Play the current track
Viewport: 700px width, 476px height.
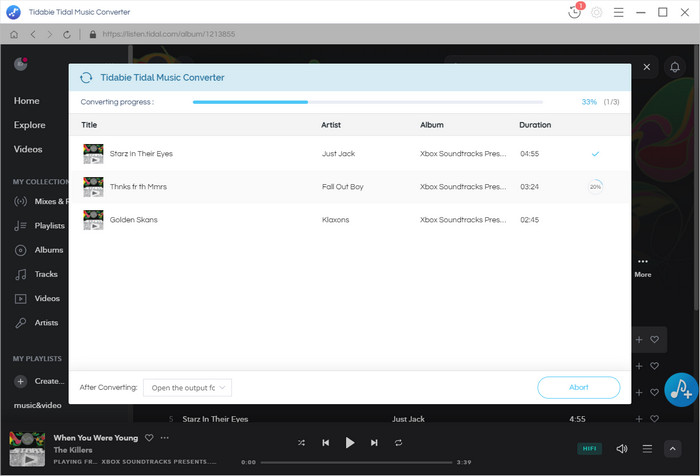point(350,443)
